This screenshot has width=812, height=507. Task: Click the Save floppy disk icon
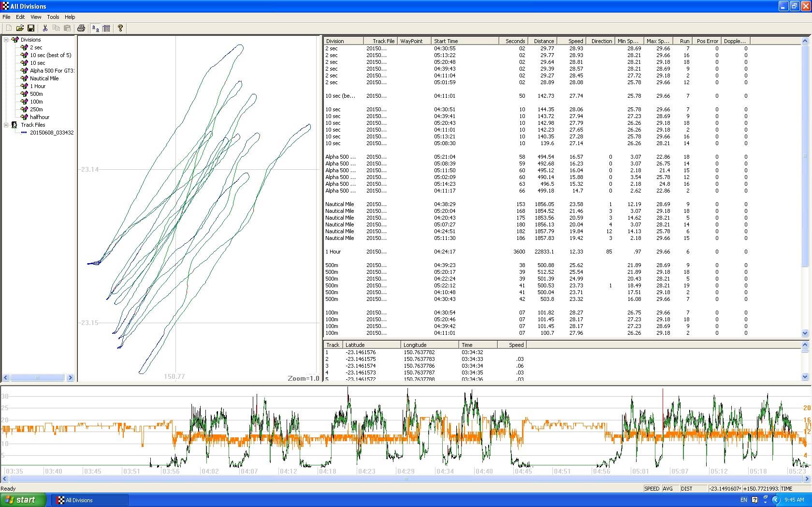click(31, 29)
